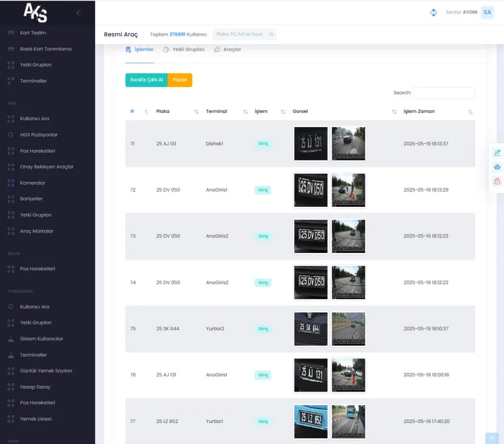
Task: Open Kameralar in the sidebar
Action: point(33,183)
